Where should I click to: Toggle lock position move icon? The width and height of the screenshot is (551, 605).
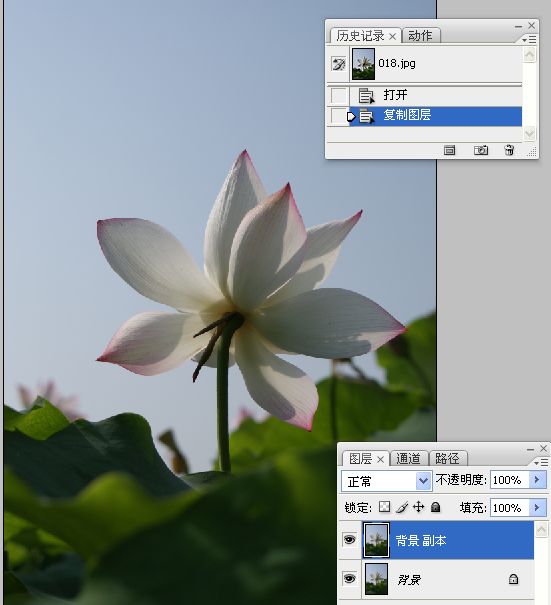click(x=419, y=507)
